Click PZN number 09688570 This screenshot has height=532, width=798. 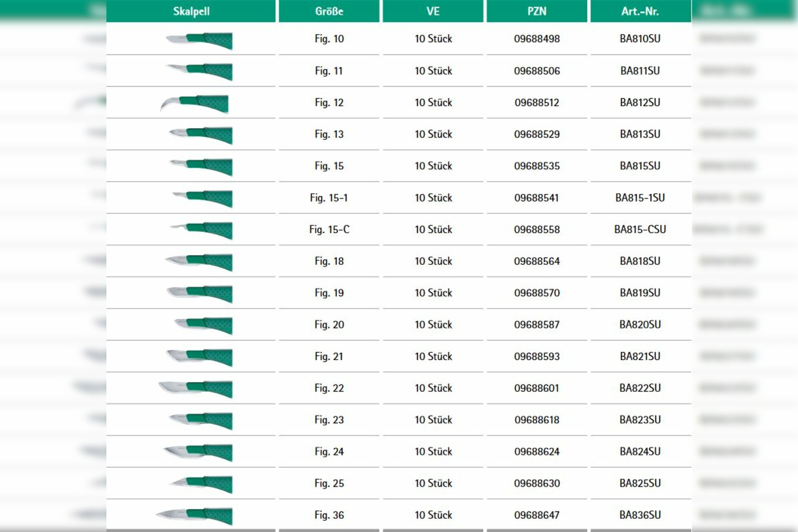click(537, 293)
